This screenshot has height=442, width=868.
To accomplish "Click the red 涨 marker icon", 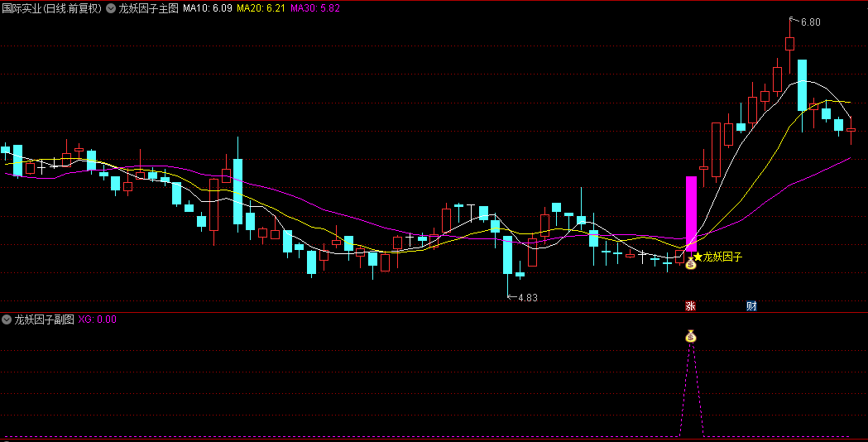I will coord(690,306).
